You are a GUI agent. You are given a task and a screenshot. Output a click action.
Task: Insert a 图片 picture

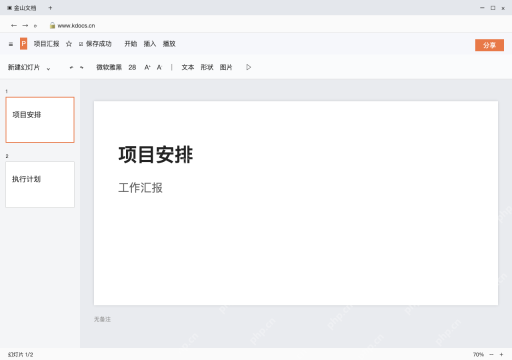(x=226, y=67)
